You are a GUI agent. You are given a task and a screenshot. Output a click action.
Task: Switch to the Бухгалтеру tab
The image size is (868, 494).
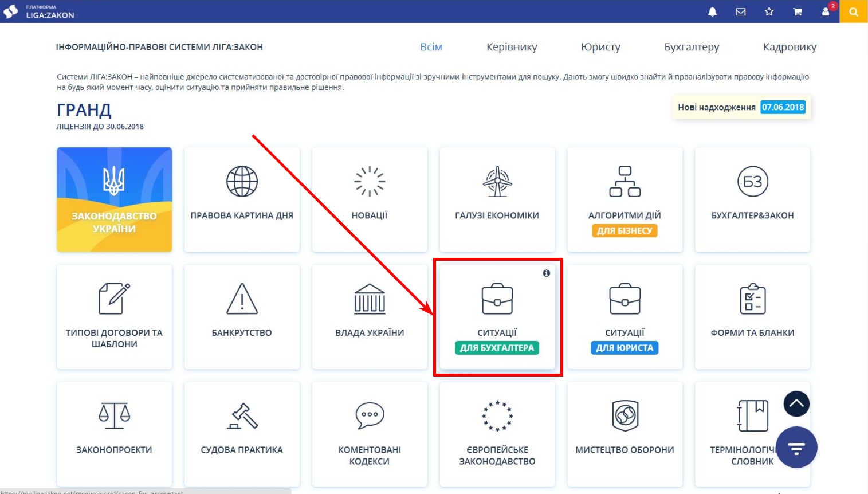point(692,47)
